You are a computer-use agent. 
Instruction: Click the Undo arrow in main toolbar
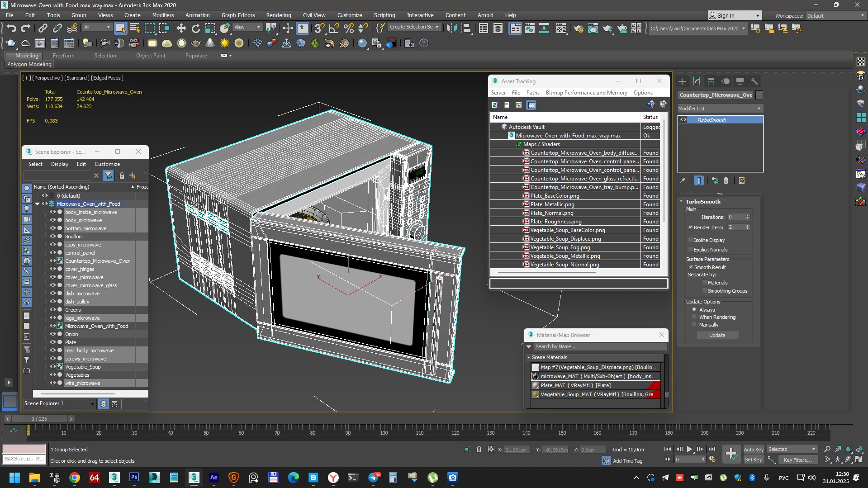(x=11, y=28)
